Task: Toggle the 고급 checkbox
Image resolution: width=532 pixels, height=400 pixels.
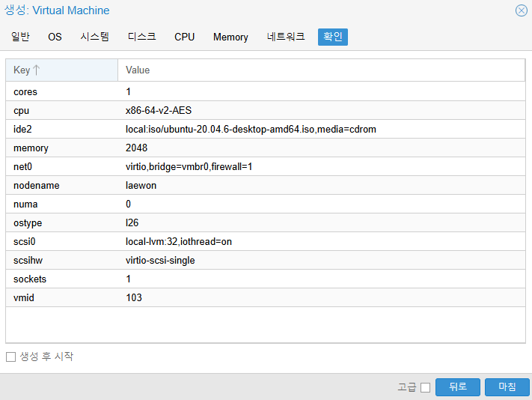Action: 425,387
